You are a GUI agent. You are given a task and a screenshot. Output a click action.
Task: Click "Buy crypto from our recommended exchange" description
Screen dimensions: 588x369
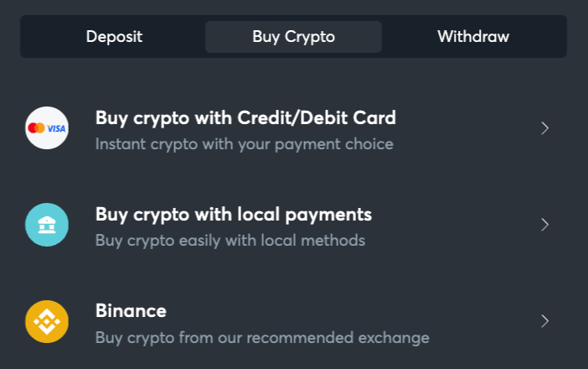point(262,338)
